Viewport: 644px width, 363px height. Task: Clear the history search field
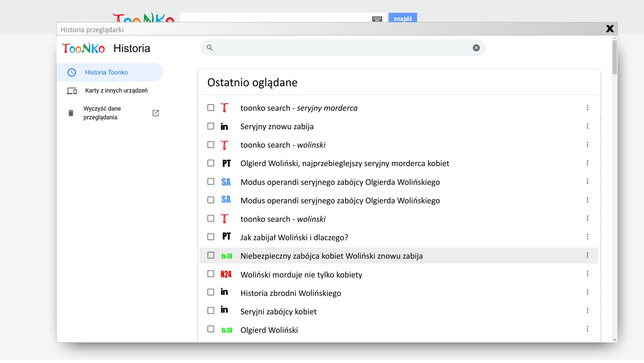point(476,48)
